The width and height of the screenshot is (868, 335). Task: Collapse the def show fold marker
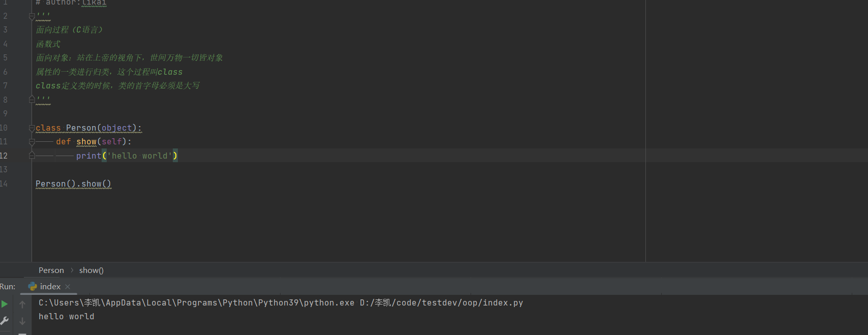[32, 142]
